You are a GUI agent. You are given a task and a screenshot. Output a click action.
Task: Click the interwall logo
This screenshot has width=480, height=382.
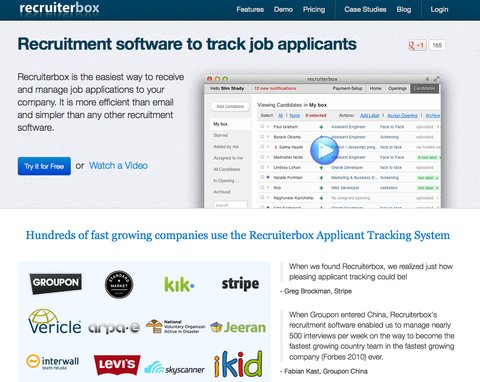point(53,362)
